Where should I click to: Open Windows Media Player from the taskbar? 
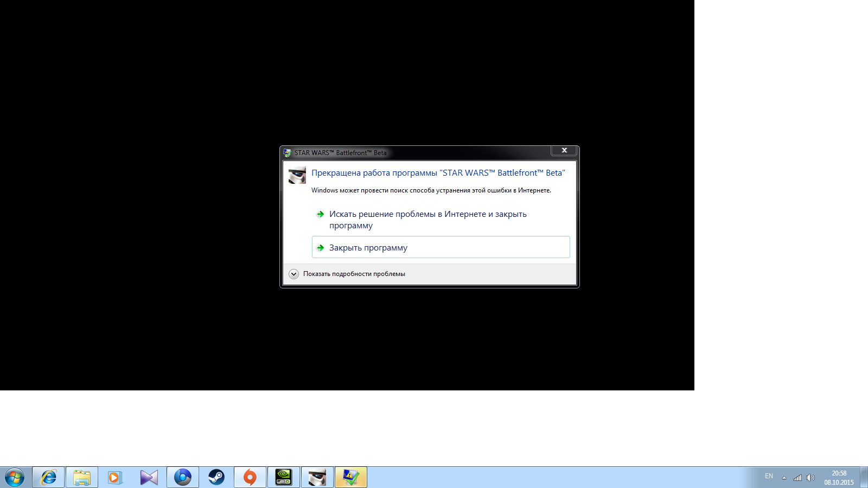coord(115,477)
